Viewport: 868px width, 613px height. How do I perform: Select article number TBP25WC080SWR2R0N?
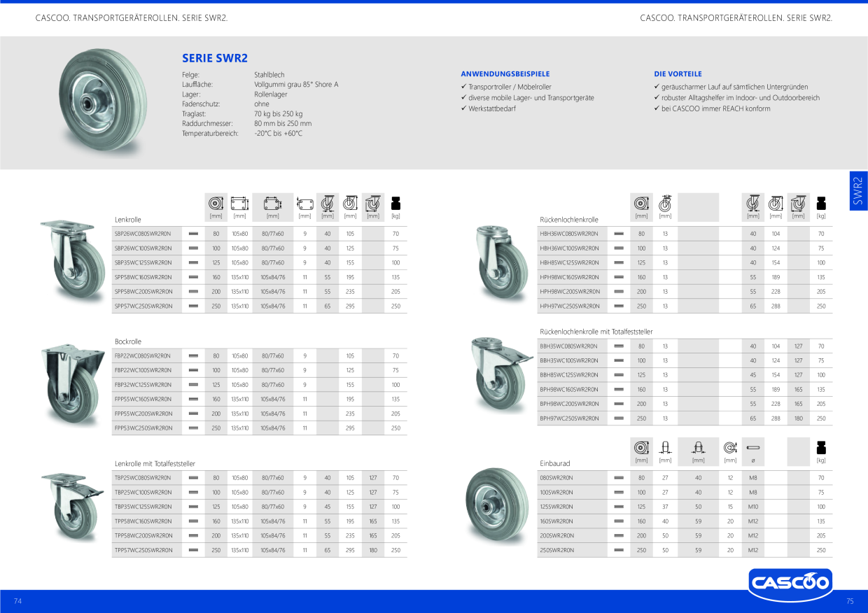click(x=143, y=478)
